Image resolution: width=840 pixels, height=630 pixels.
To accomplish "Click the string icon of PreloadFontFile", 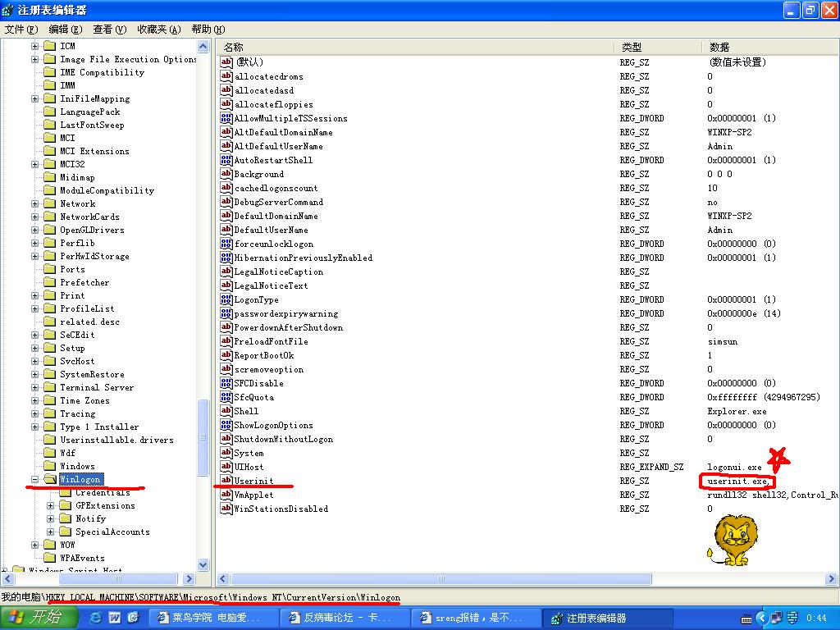I will pyautogui.click(x=226, y=341).
